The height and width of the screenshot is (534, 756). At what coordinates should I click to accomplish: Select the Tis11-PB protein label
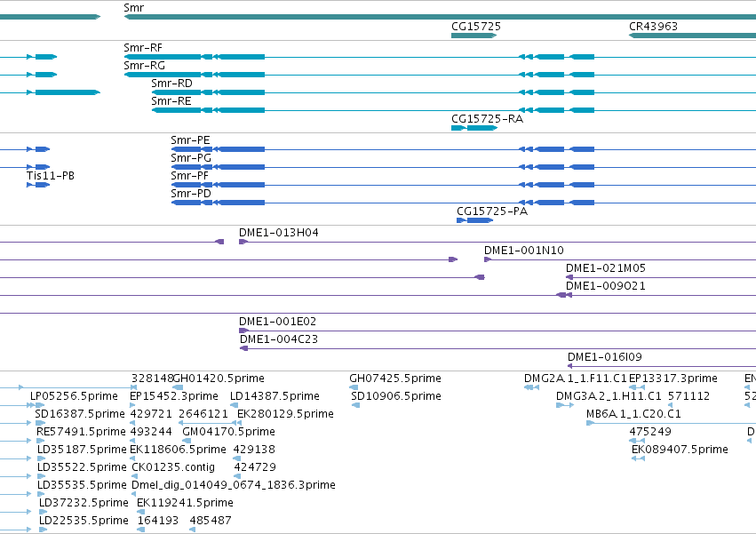[51, 176]
